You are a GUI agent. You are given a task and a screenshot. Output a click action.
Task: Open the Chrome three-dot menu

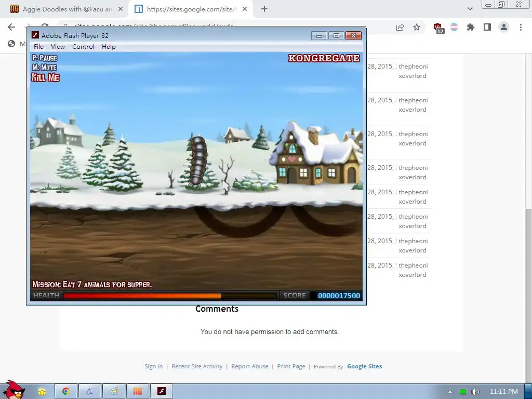(x=521, y=27)
